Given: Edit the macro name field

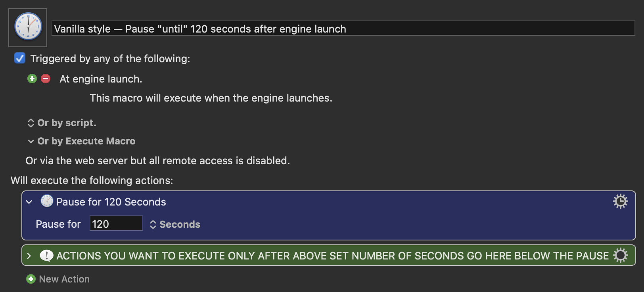Looking at the screenshot, I should coord(343,28).
